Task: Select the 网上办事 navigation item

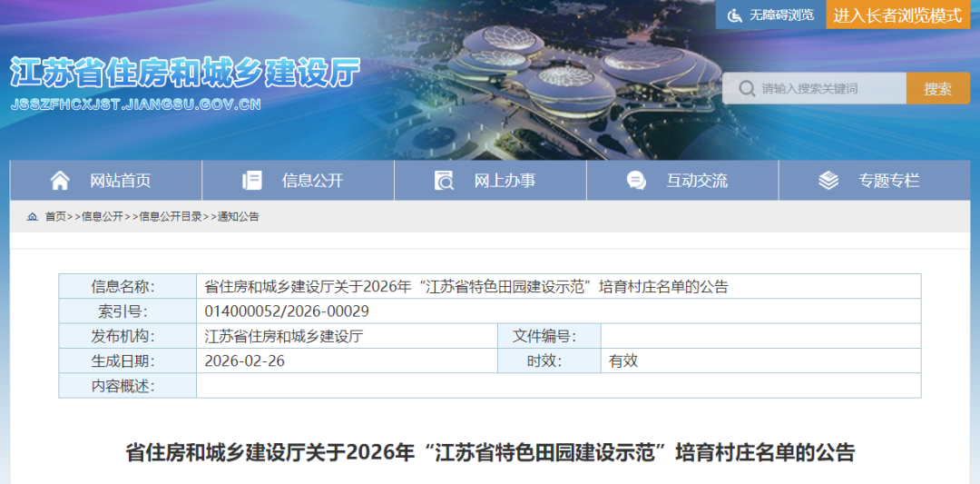Action: tap(505, 181)
